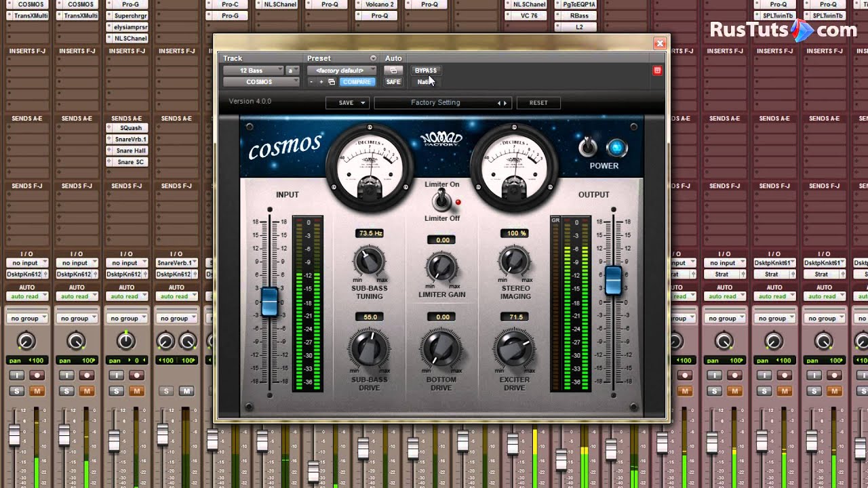Screen dimensions: 868x488
Task: Flip the POWER toggle switch
Action: (587, 147)
